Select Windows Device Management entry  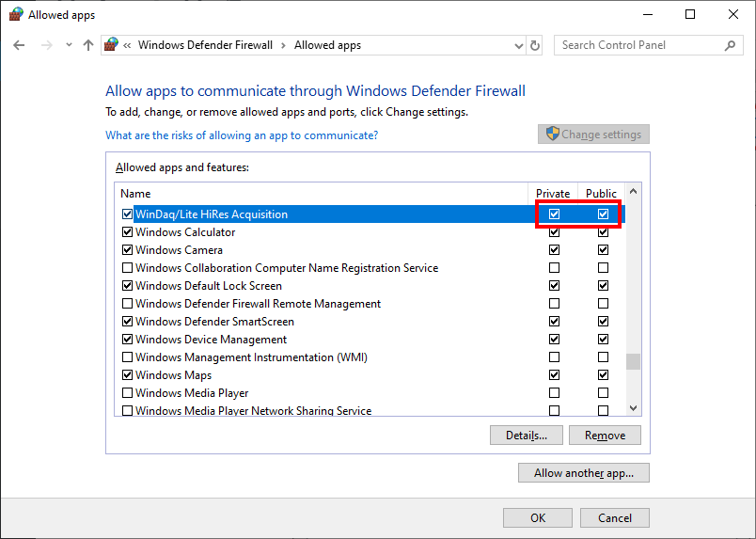point(211,340)
